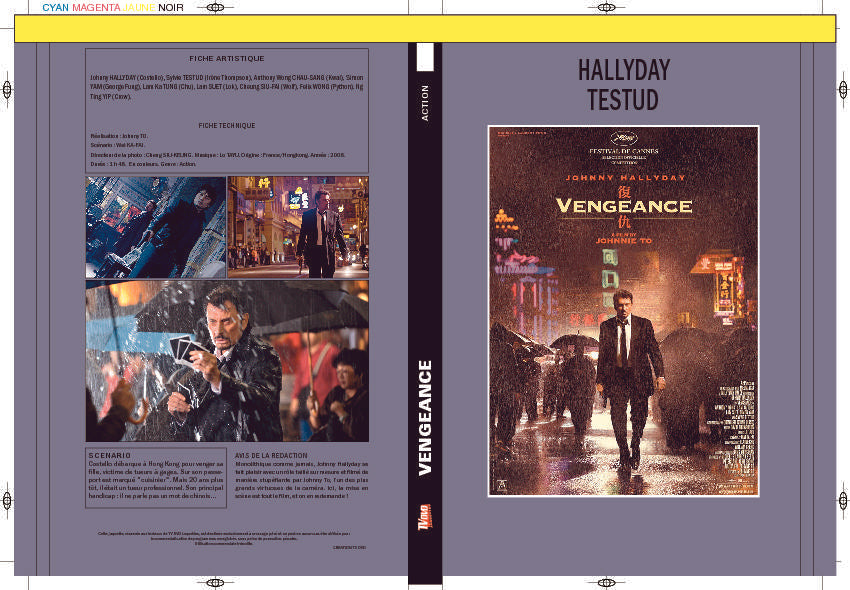Select the registration crosshair next to NOIR label
Viewport: 850px width, 590px height.
(215, 8)
